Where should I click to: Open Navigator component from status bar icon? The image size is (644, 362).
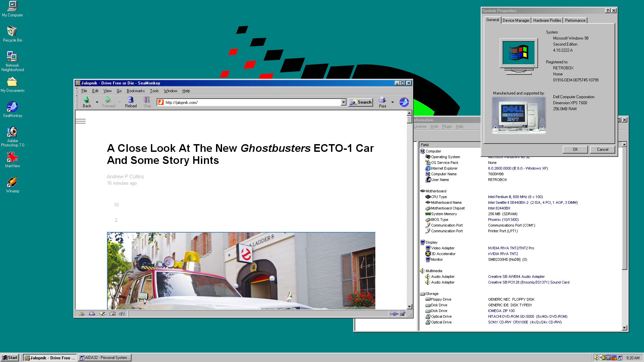81,314
